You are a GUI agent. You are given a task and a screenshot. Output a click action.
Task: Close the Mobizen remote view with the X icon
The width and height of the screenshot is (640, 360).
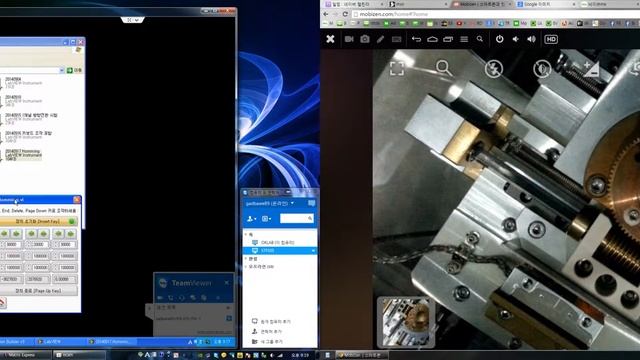tap(330, 39)
